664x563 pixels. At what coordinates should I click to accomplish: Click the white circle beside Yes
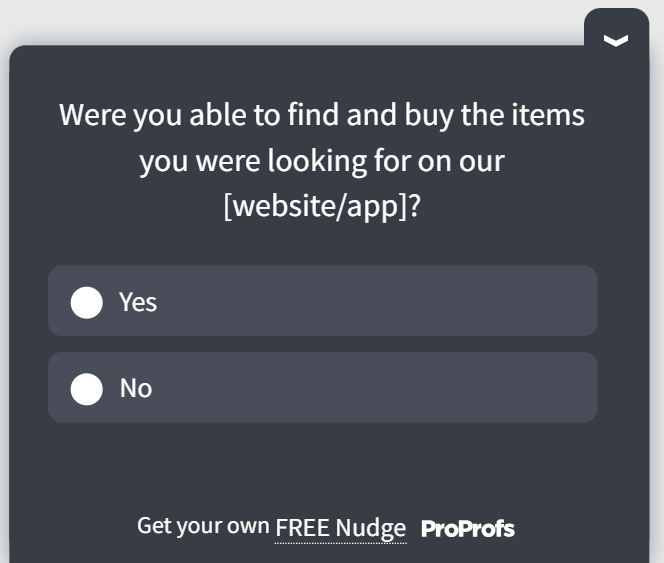point(87,302)
